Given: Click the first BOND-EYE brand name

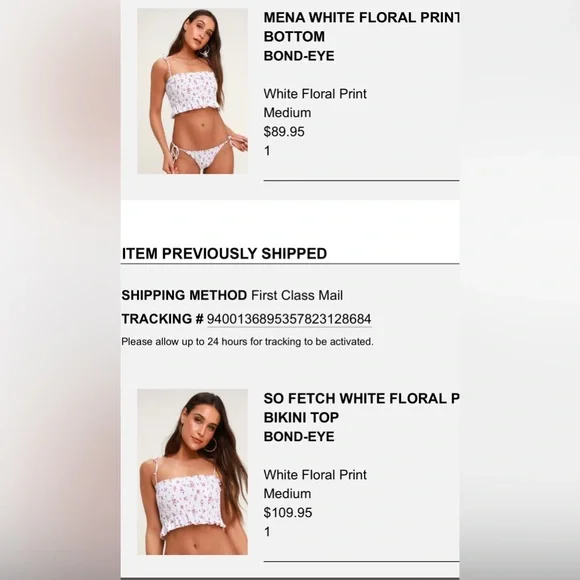Looking at the screenshot, I should pos(299,56).
